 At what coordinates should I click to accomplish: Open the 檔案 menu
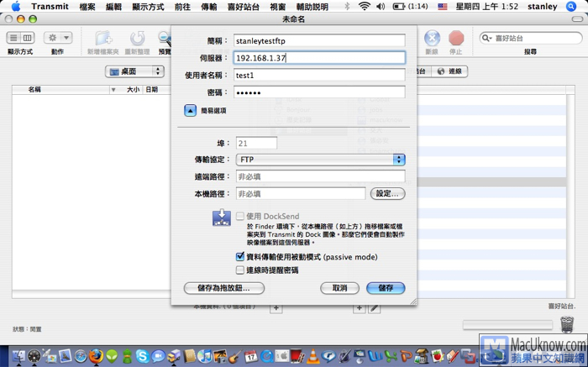[x=87, y=7]
